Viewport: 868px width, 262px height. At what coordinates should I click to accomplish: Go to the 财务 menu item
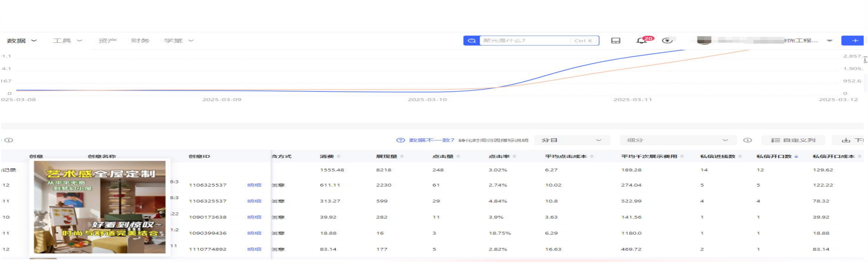coord(140,41)
